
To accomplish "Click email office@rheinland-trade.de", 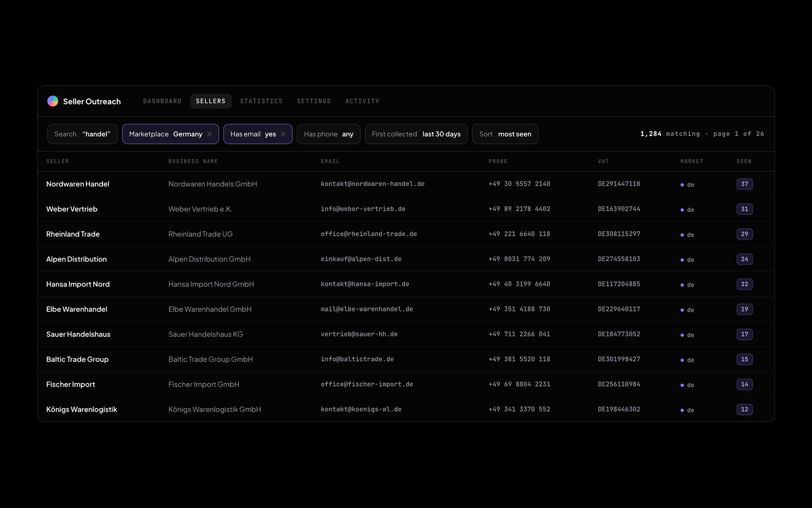I will coord(369,234).
